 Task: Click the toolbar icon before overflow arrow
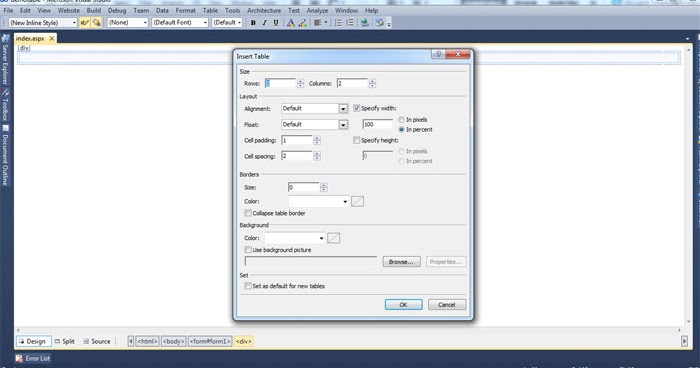379,22
